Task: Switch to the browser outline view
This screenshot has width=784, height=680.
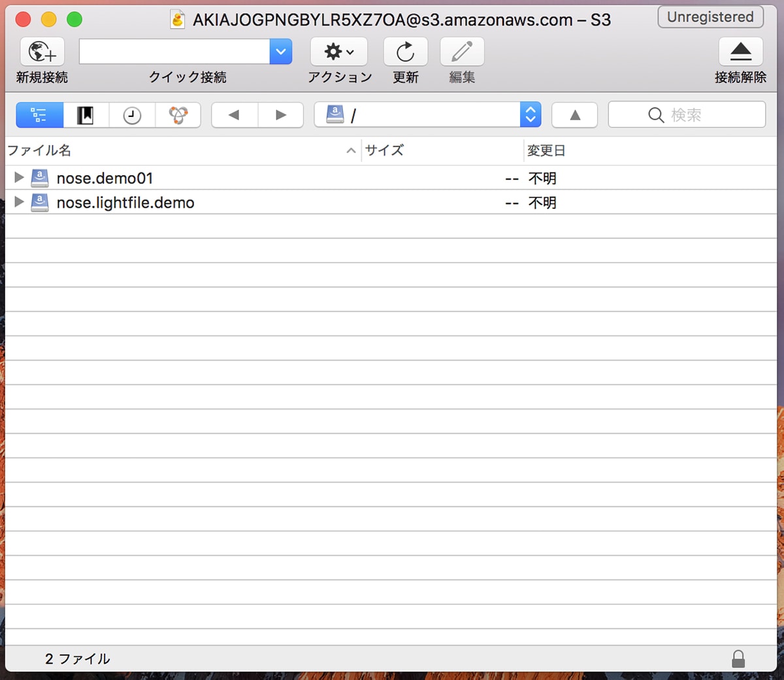Action: pos(39,115)
